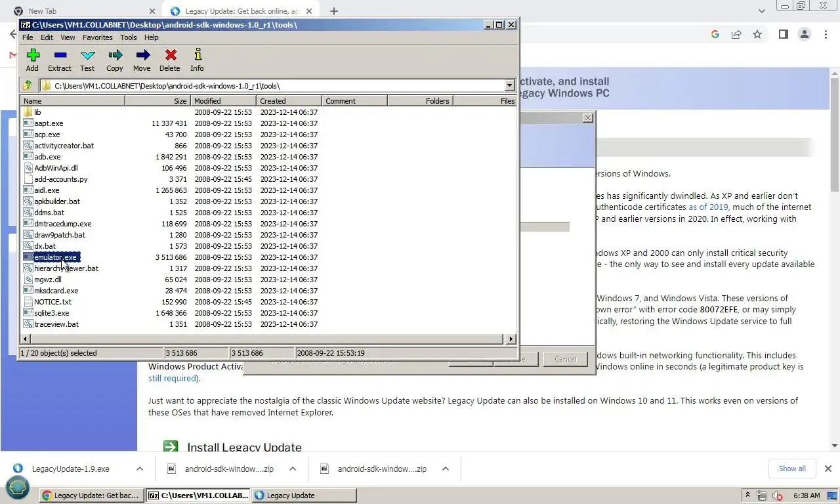840x504 pixels.
Task: Select the lib folder icon
Action: pos(28,112)
